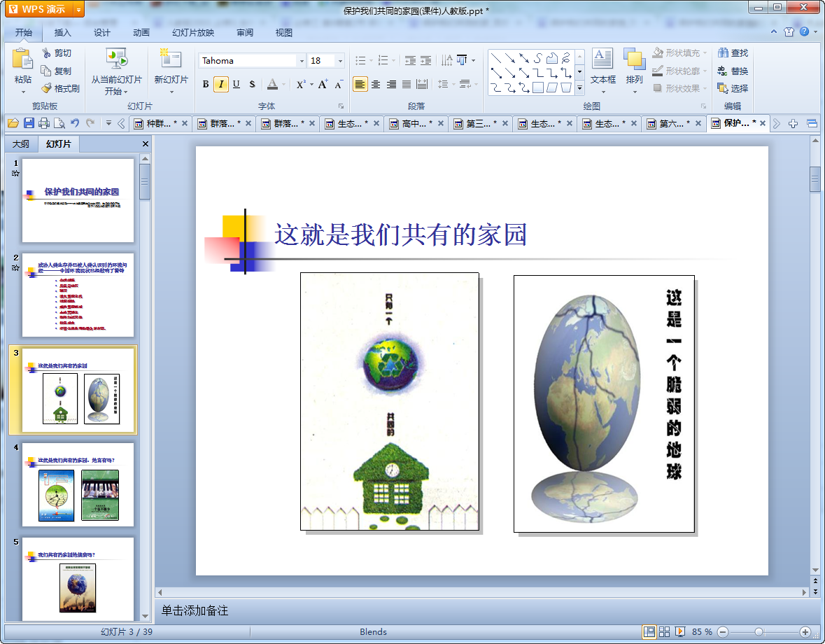Click the superscript X² icon
This screenshot has height=644, width=825.
(x=300, y=84)
